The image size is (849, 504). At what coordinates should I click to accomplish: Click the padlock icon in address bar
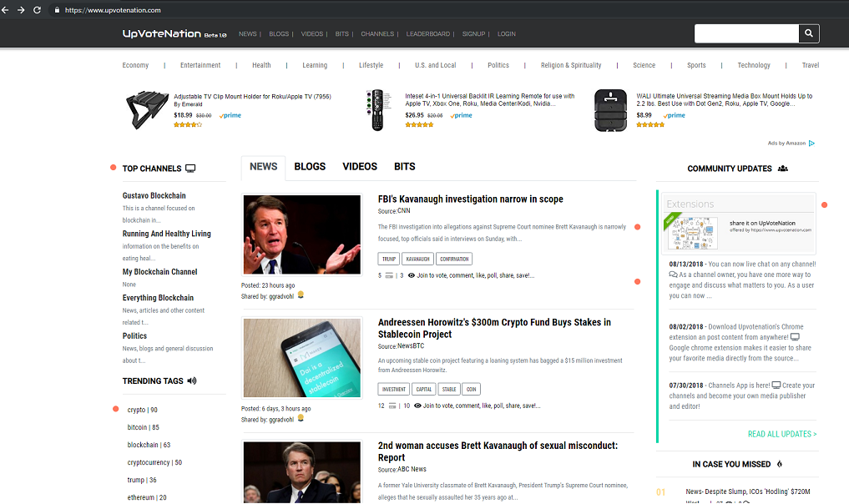click(57, 10)
